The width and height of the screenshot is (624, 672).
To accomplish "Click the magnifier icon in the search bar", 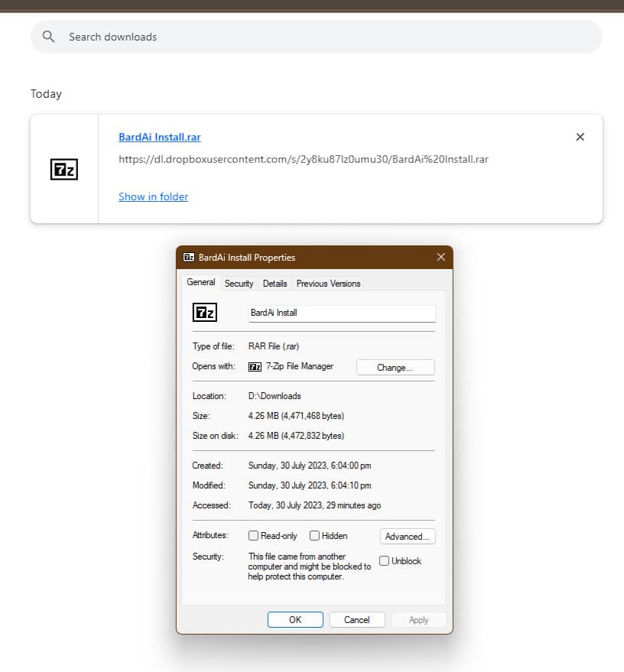I will [47, 37].
